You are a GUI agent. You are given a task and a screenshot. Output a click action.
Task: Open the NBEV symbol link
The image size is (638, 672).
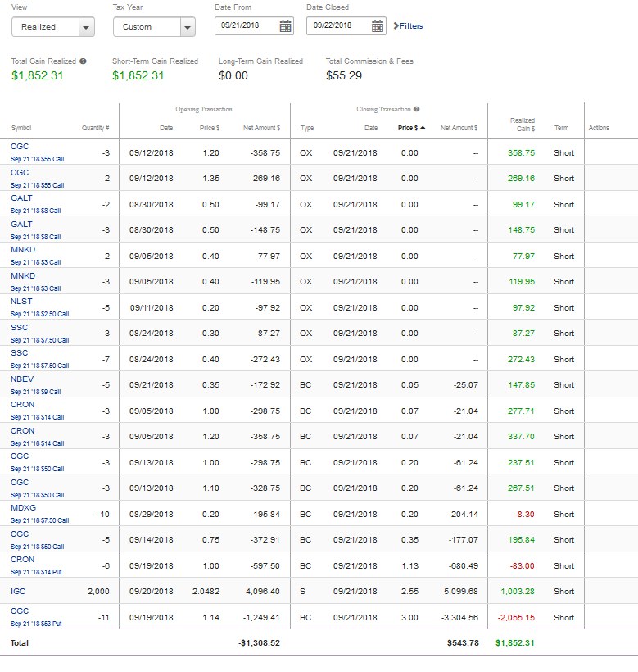(x=22, y=379)
